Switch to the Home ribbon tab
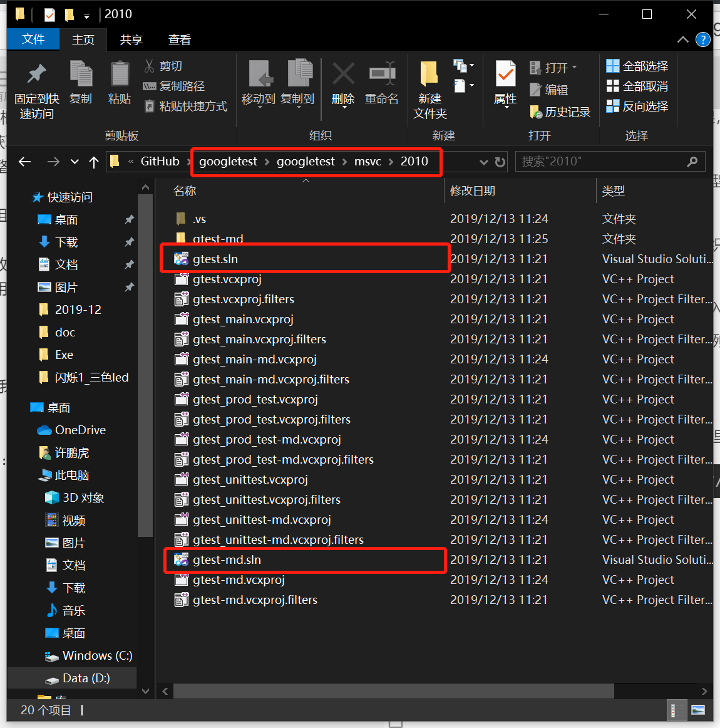 coord(83,40)
